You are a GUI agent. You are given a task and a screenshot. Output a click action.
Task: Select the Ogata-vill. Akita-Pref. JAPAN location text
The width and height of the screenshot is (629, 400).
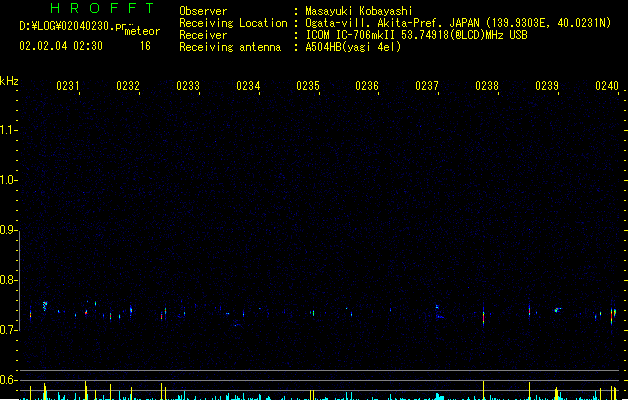pyautogui.click(x=458, y=23)
